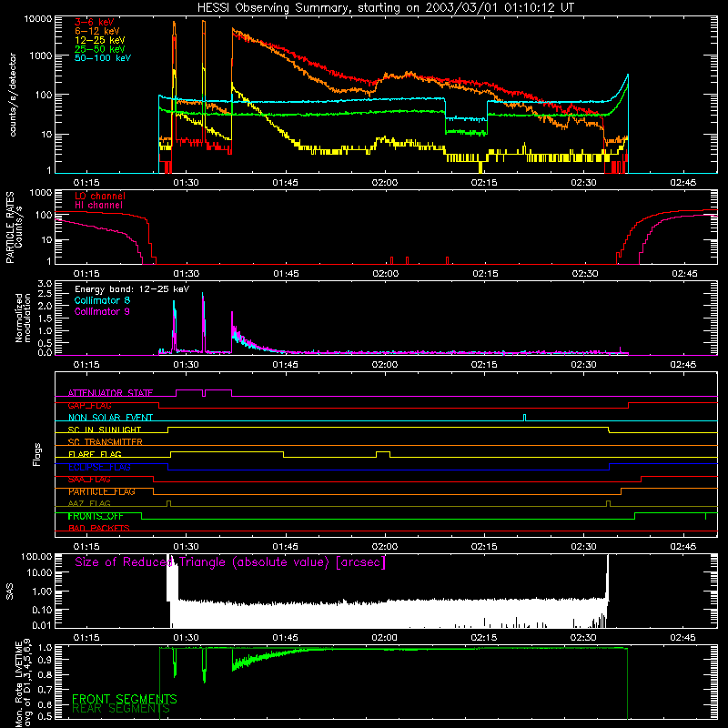This screenshot has width=728, height=728.
Task: Click the green 25-50 keV legend entry
Action: tap(100, 49)
